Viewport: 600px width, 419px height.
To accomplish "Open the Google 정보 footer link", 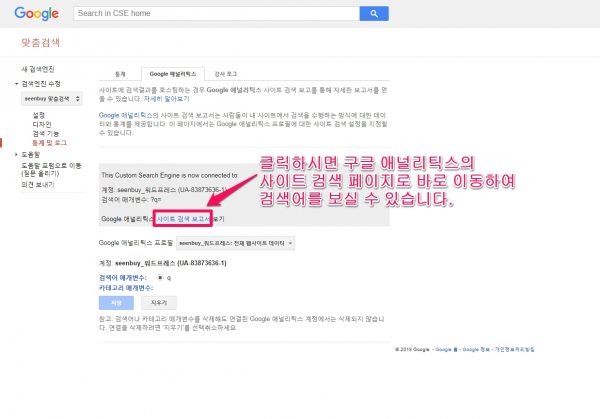I will coord(476,349).
